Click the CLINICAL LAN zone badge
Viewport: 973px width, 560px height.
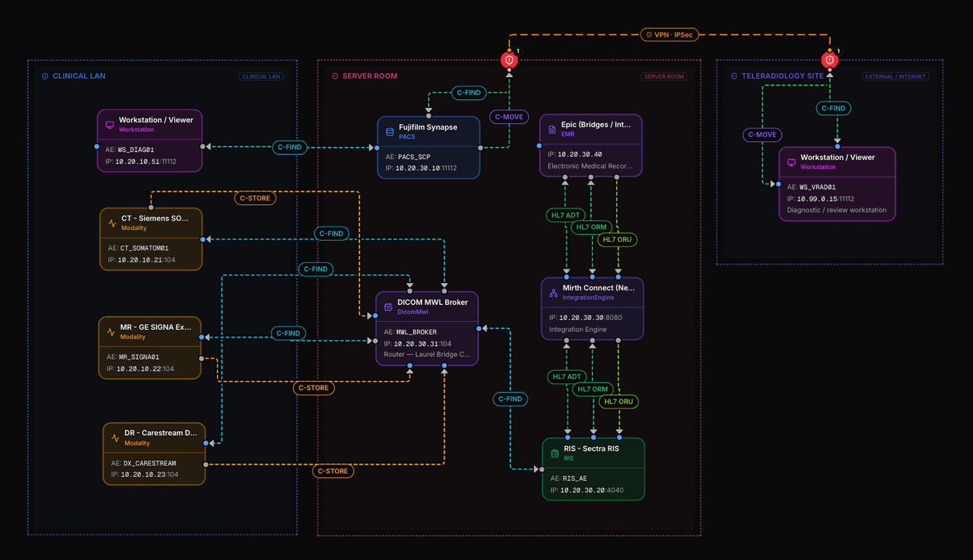click(261, 76)
